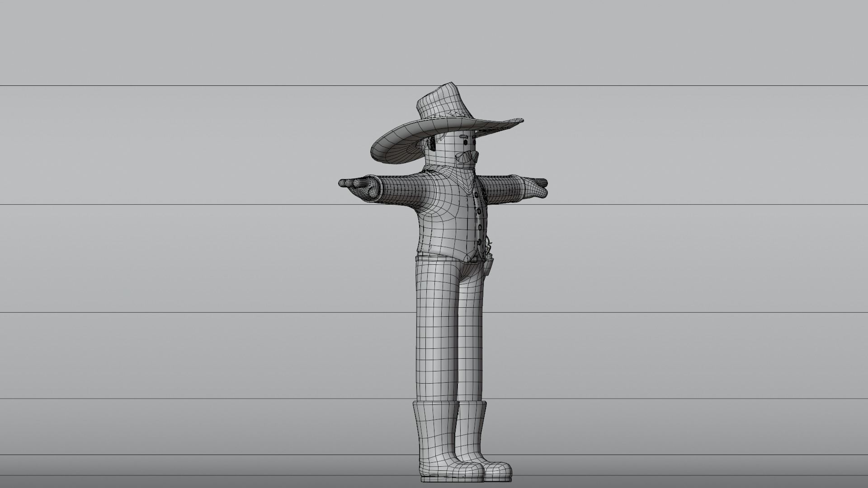
Task: Click the star badge on the vest
Action: [x=484, y=196]
